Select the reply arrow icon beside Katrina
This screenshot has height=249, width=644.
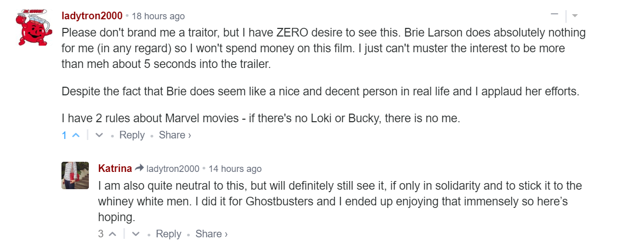point(140,168)
